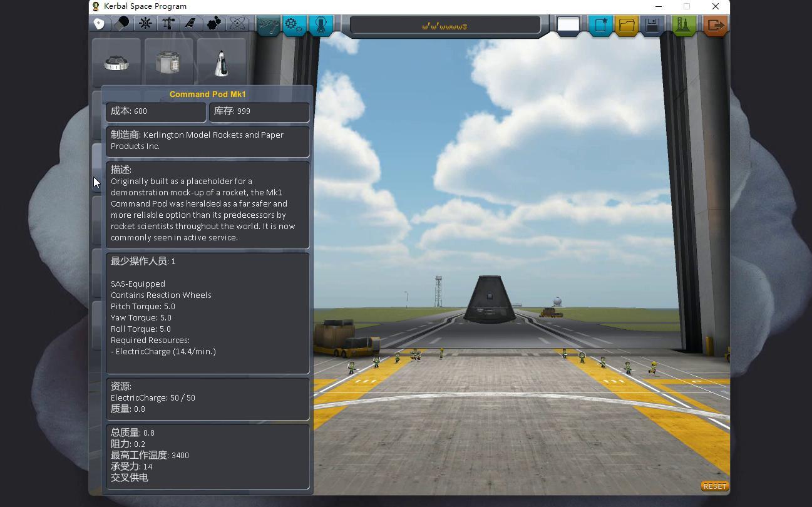Open the Aerodynamics parts category tab
The image size is (812, 507).
coord(190,24)
